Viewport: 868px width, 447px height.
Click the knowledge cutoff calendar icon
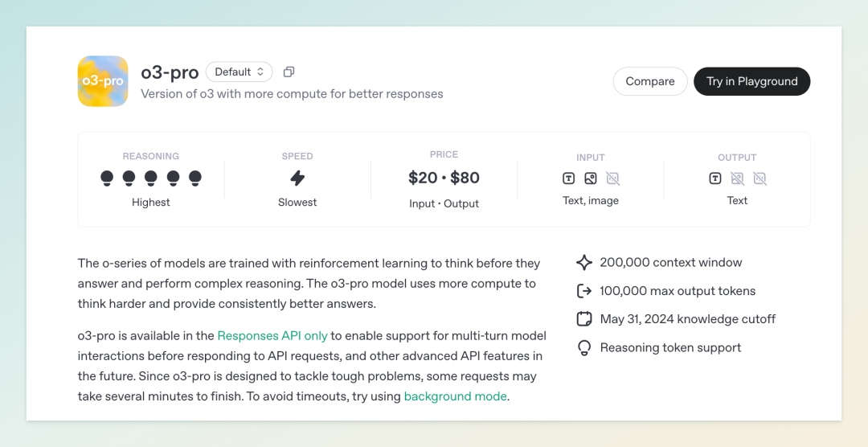[584, 319]
